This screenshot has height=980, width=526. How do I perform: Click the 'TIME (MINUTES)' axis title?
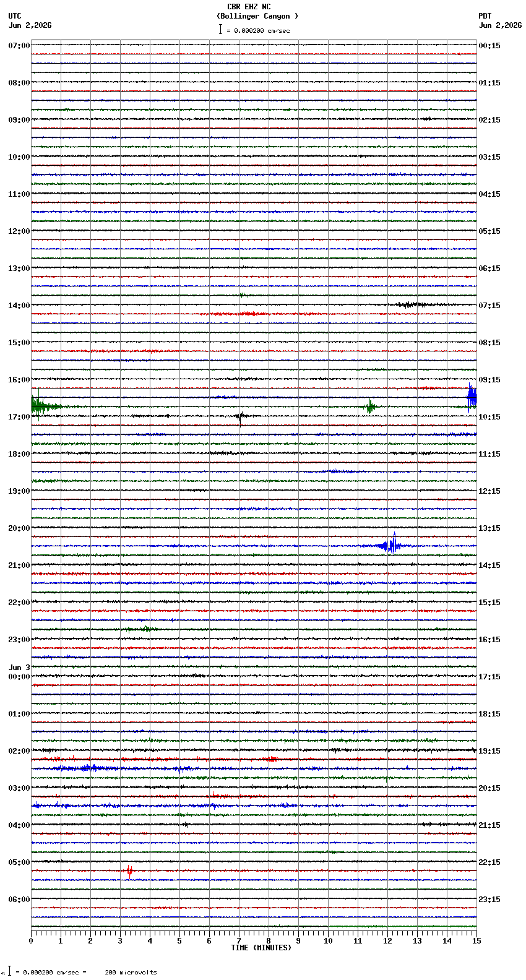[x=261, y=948]
